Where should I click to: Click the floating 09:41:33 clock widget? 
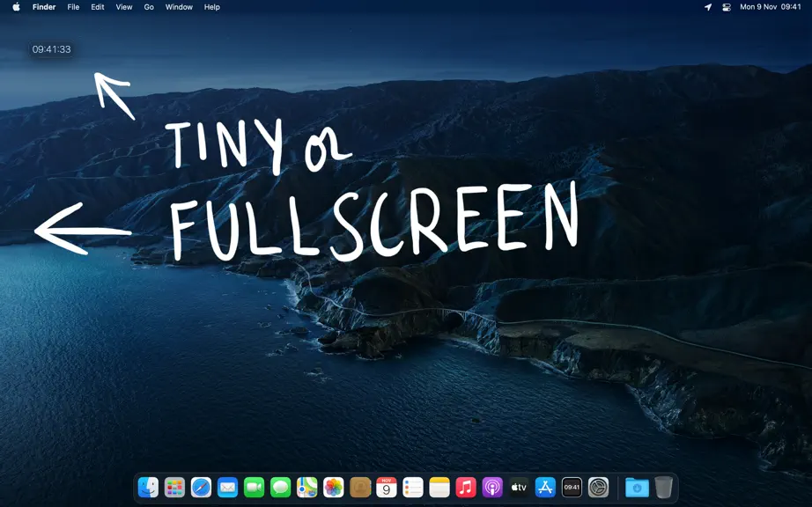51,49
